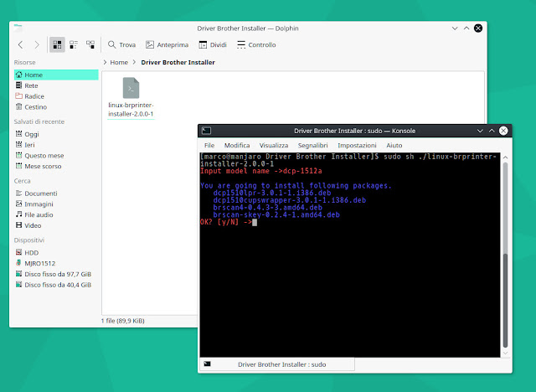
Task: Split view with Dividi button
Action: 213,44
